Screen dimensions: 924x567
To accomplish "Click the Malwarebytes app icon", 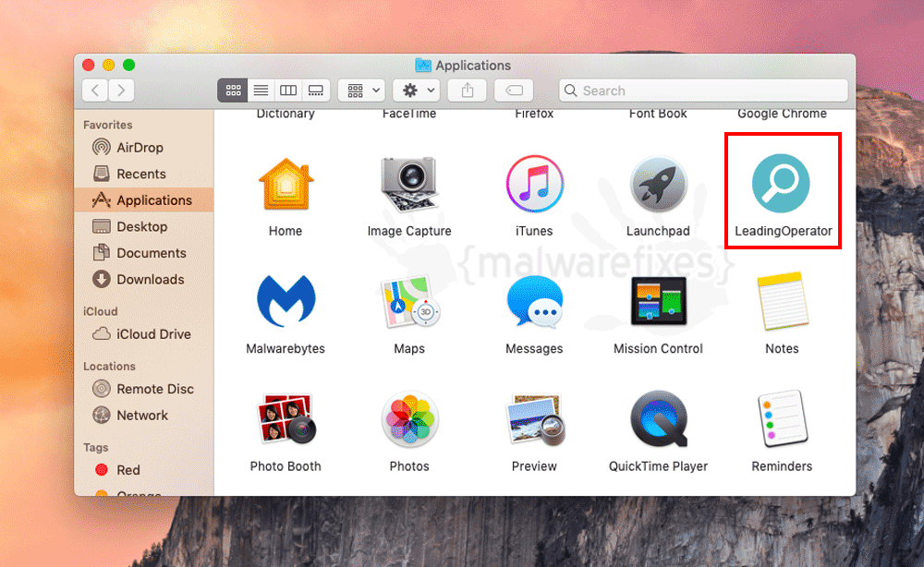I will pos(286,301).
